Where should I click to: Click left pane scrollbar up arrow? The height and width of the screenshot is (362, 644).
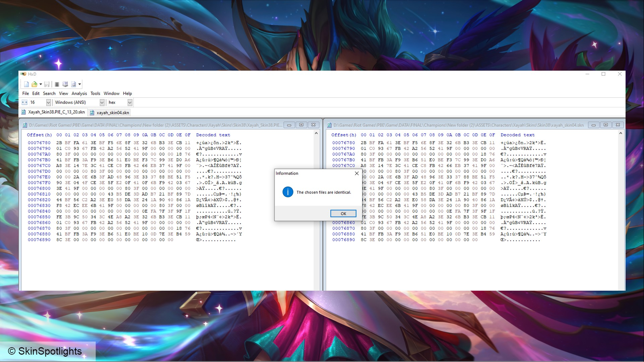pos(316,133)
